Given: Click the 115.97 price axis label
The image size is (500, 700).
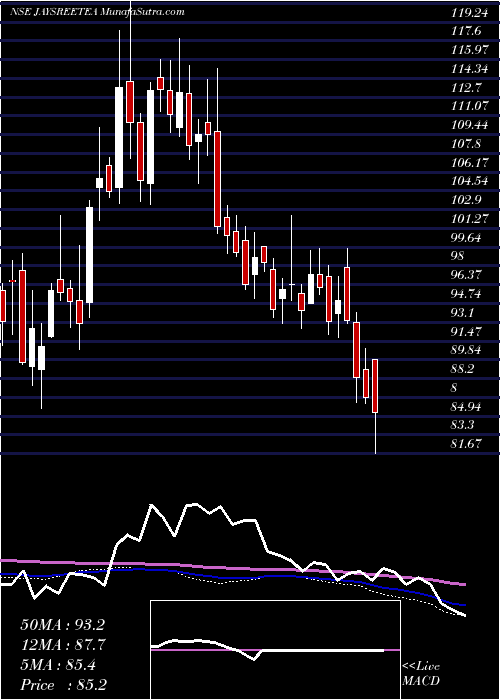Looking at the screenshot, I should click(469, 50).
